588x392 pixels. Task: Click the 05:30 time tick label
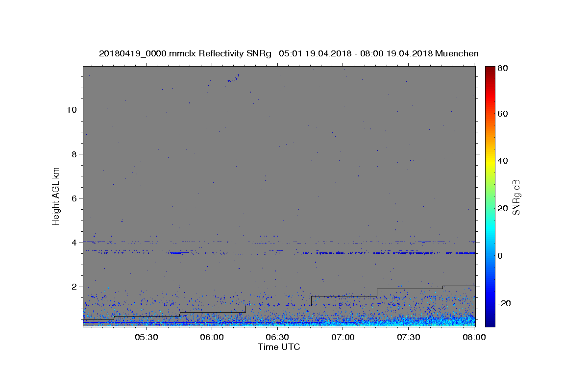pos(146,338)
